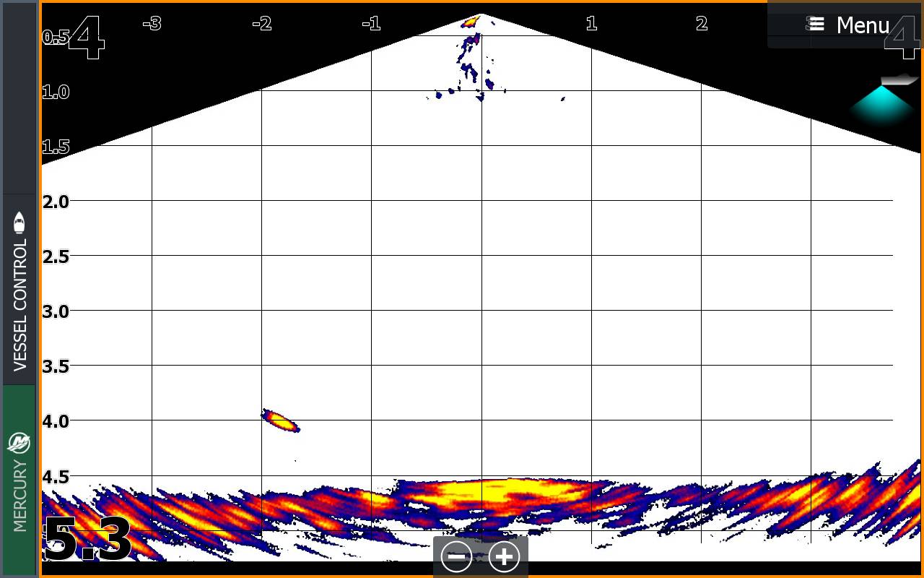This screenshot has width=924, height=578.
Task: Tap the boat icon above Vessel Control
Action: click(x=19, y=223)
